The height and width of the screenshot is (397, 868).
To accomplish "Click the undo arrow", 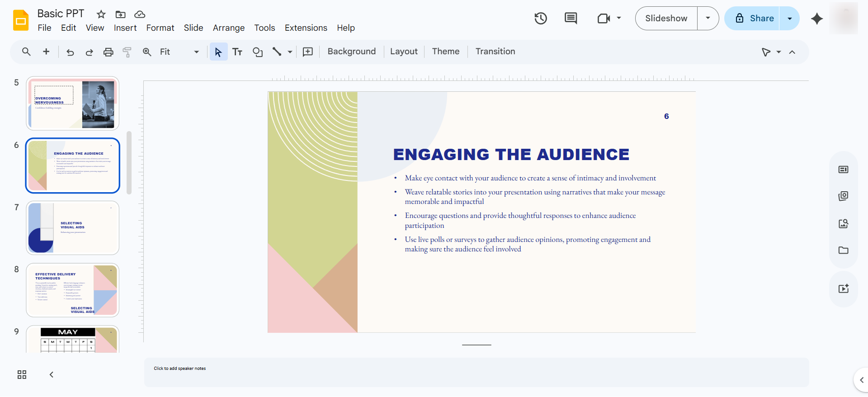I will (70, 52).
